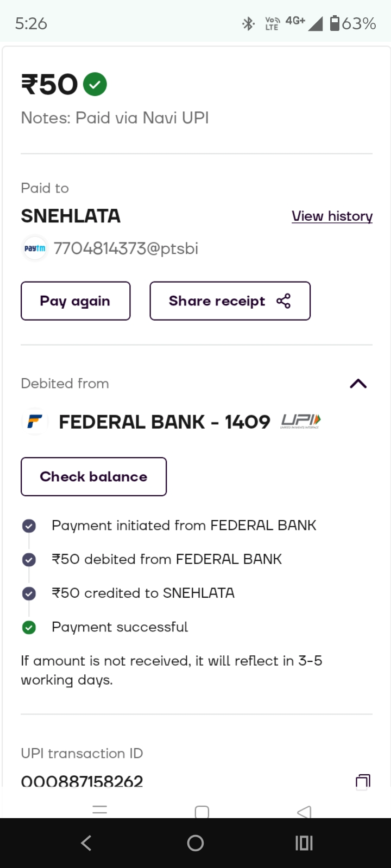Tap the 7704814373@ptsbi UPI address
Image resolution: width=391 pixels, height=868 pixels.
[x=125, y=248]
